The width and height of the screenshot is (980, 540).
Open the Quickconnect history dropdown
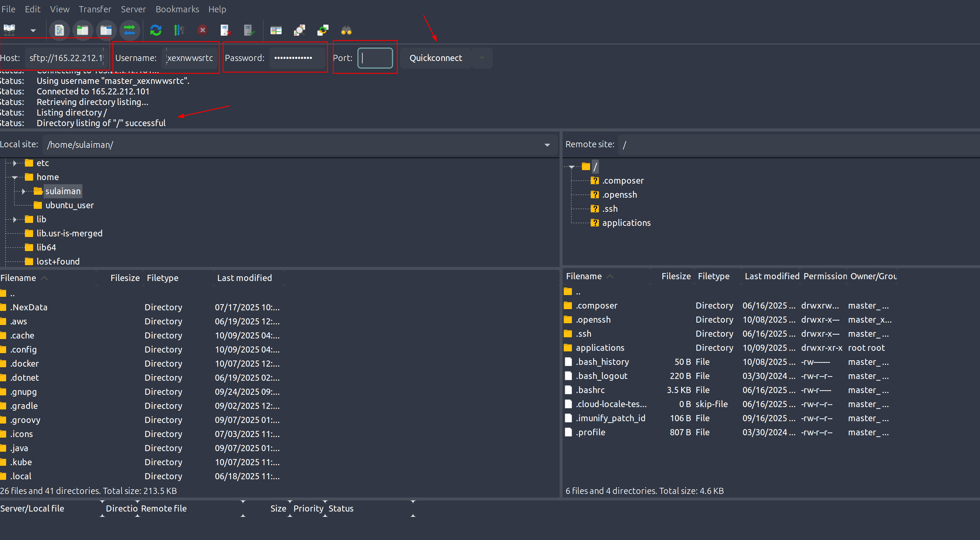482,58
